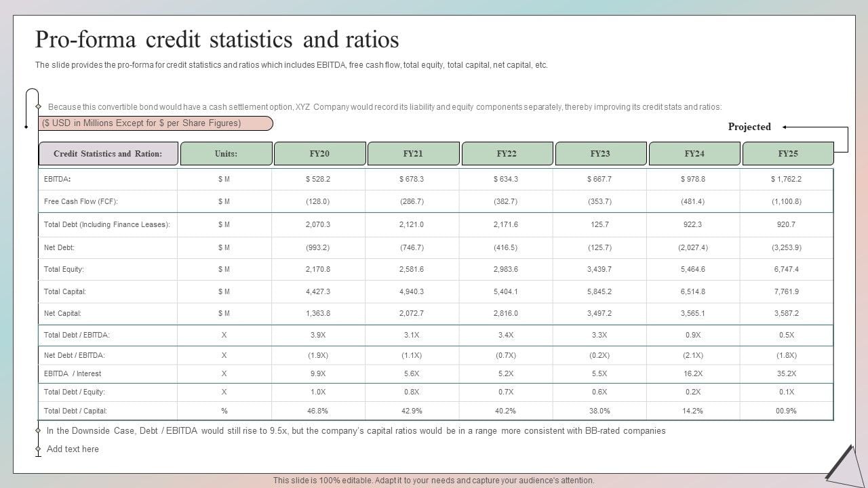868x488 pixels.
Task: Select the slide title 'Pro-forma credit statistics and ratios'
Action: point(217,40)
